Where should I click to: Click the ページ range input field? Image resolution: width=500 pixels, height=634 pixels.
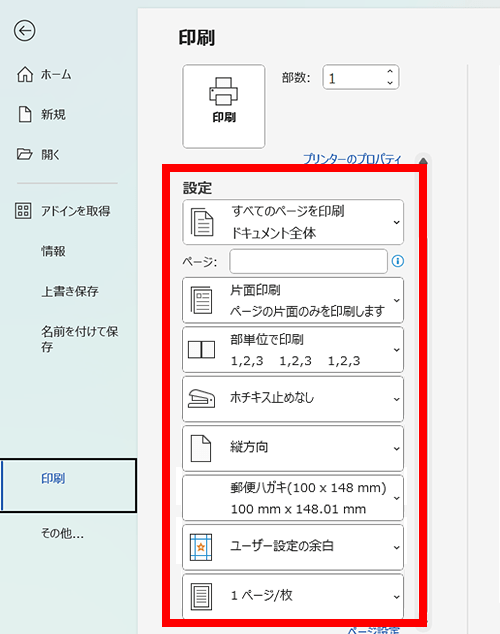coord(309,261)
